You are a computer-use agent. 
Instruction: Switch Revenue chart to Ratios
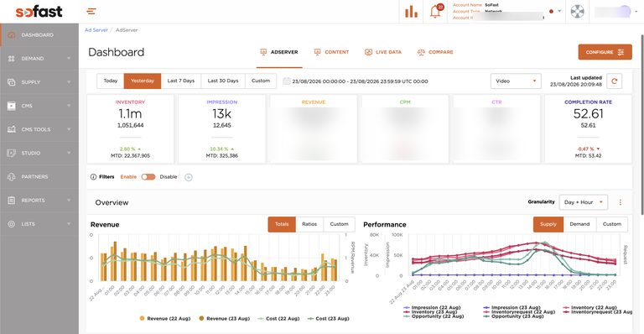point(309,224)
